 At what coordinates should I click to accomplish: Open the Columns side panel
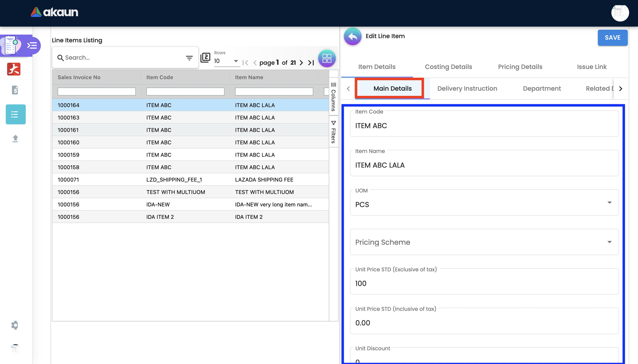tap(333, 97)
